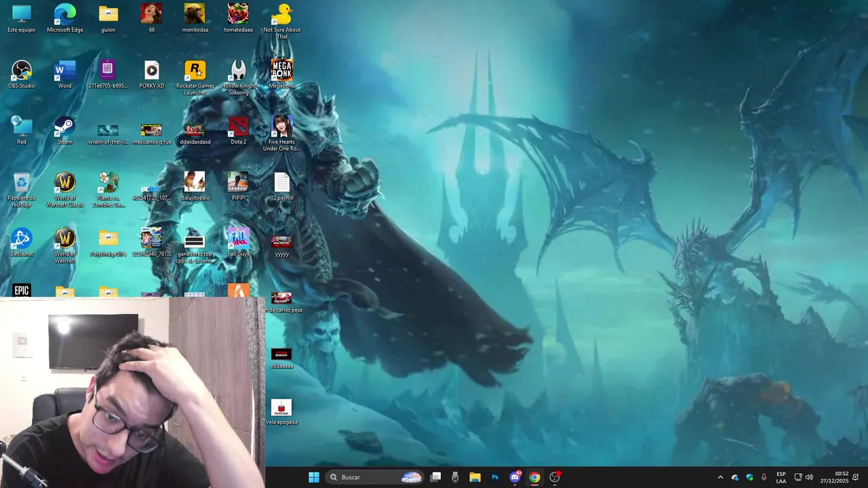
Task: Select the Papelera de reciclaje icon
Action: tap(22, 190)
